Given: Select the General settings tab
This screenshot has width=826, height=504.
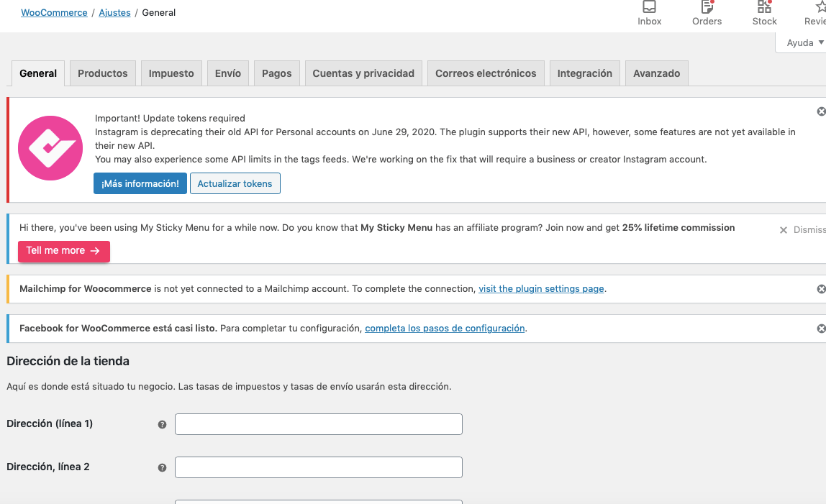Looking at the screenshot, I should coord(38,73).
